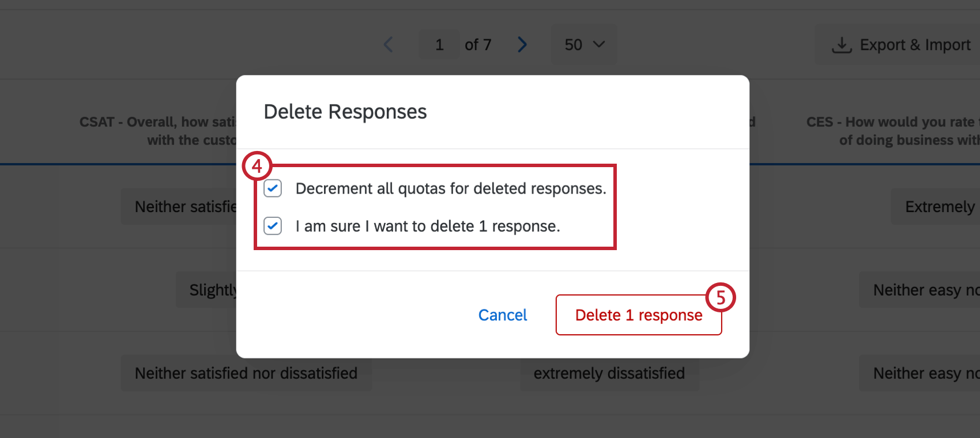Screen dimensions: 980x438
Task: Click the Delete Responses dialog title
Action: (345, 111)
